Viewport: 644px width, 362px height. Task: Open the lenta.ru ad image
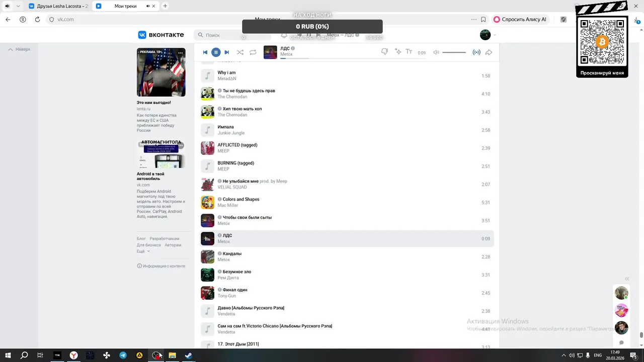(161, 72)
